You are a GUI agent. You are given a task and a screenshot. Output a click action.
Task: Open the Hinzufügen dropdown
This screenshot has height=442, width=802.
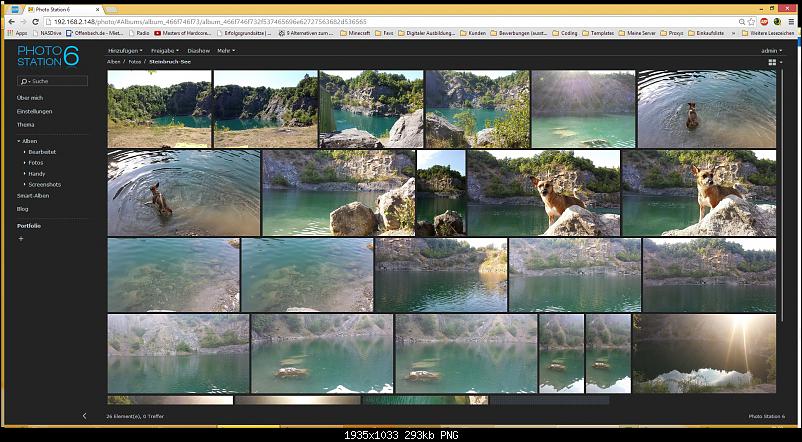124,50
